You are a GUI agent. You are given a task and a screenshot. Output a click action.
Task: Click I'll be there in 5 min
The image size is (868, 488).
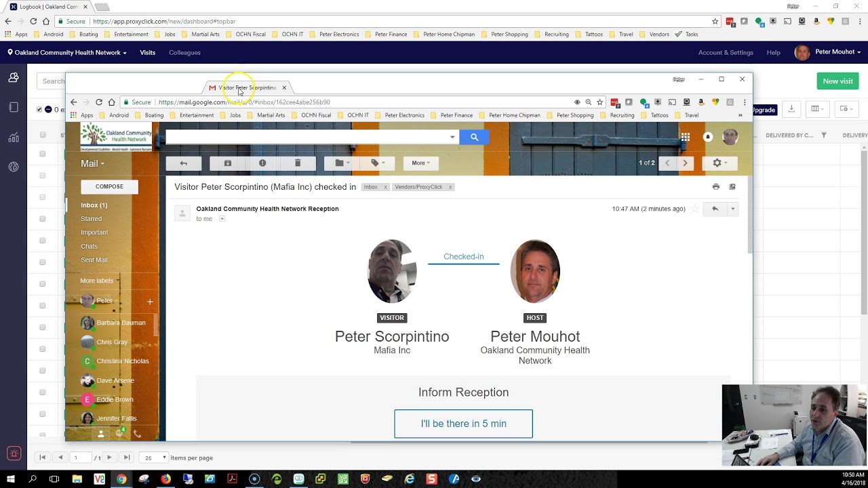pos(463,424)
